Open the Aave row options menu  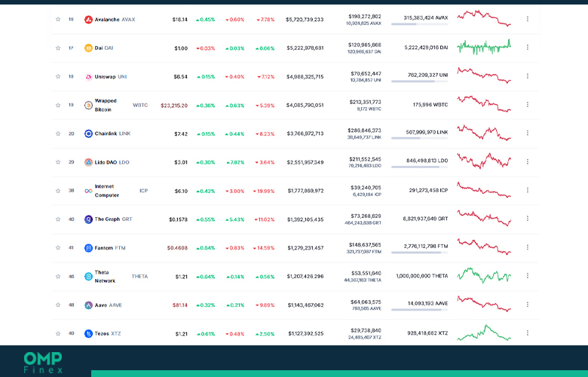pyautogui.click(x=527, y=305)
